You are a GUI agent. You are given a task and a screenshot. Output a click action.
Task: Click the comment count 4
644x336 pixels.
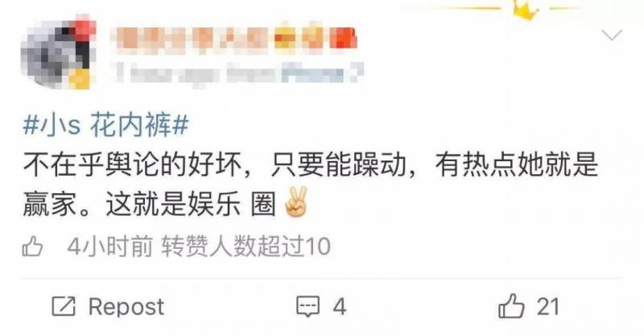(339, 307)
